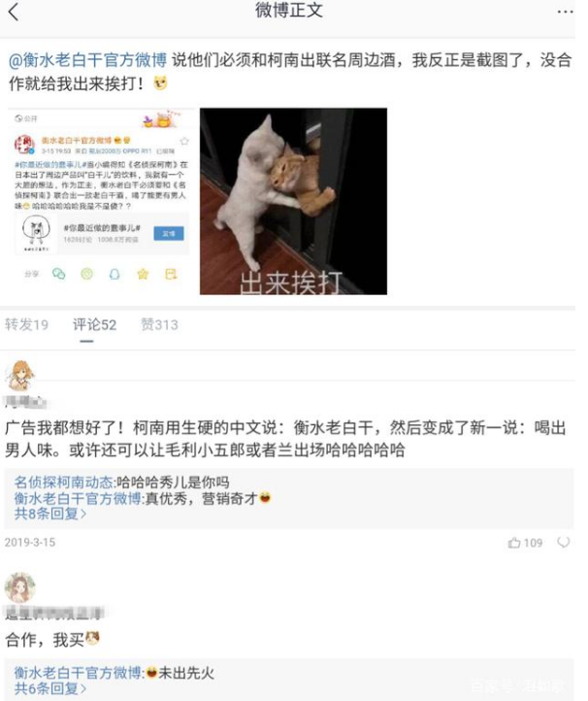Screen dimensions: 588x701
Task: Select the 评论52 comments tab
Action: [x=94, y=324]
